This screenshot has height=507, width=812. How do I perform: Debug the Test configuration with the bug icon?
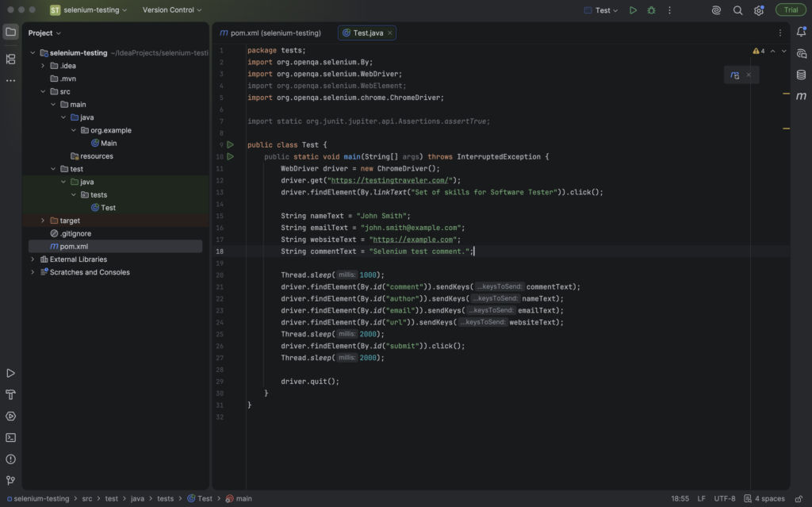652,10
